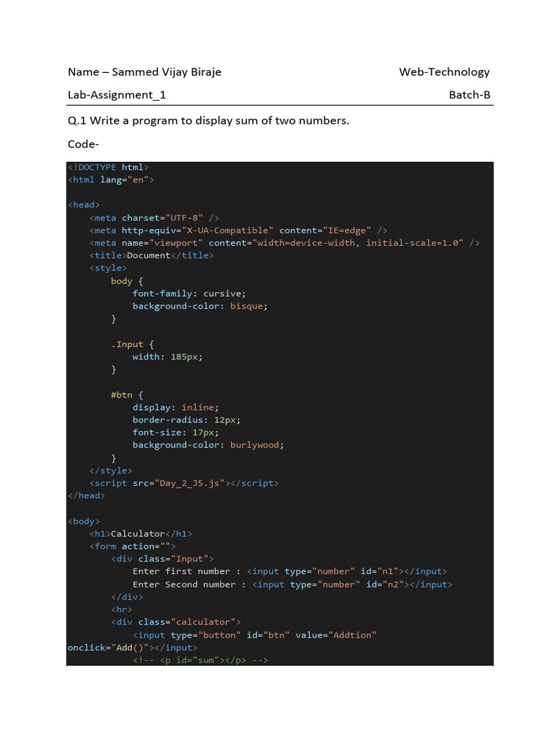This screenshot has height=747, width=560.
Task: Click the onclick="Add()" line
Action: pos(133,648)
